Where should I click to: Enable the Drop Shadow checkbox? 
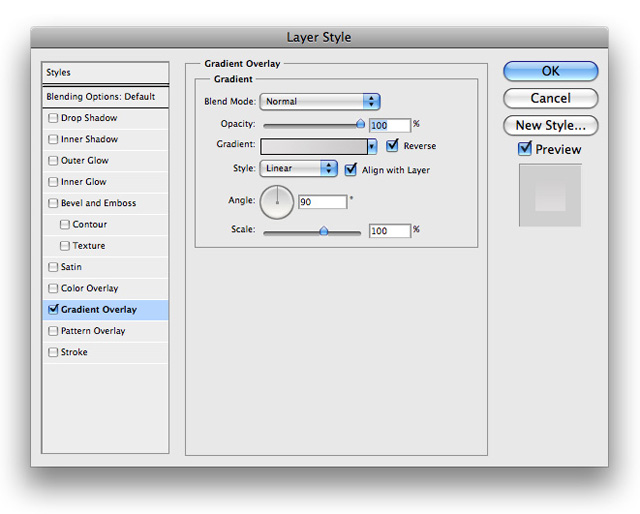[53, 118]
